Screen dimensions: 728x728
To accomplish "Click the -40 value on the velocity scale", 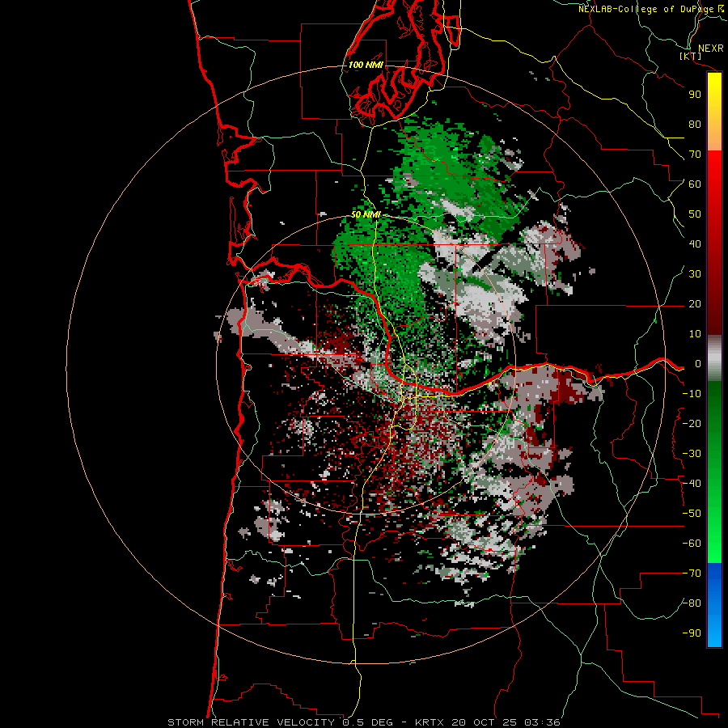I will point(692,484).
